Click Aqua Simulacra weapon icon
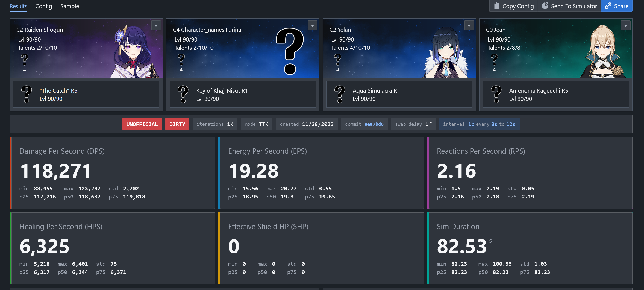 pos(340,94)
